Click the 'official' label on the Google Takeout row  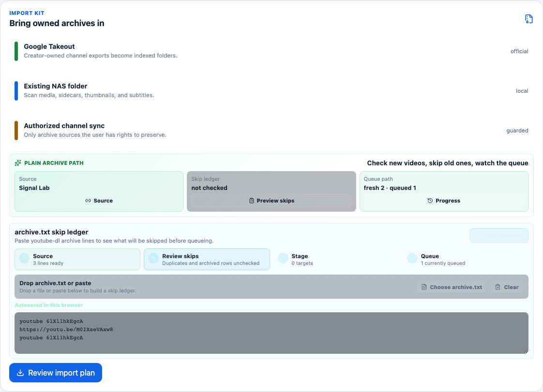point(519,51)
